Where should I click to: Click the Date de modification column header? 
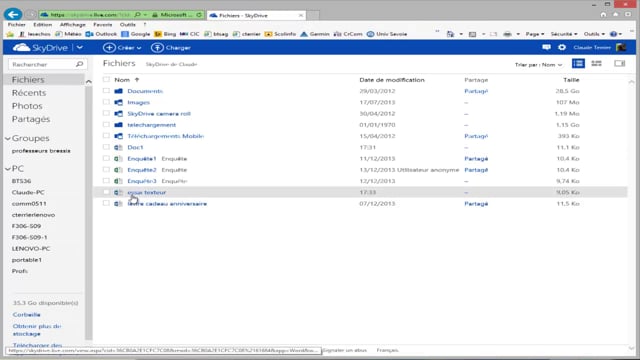392,80
